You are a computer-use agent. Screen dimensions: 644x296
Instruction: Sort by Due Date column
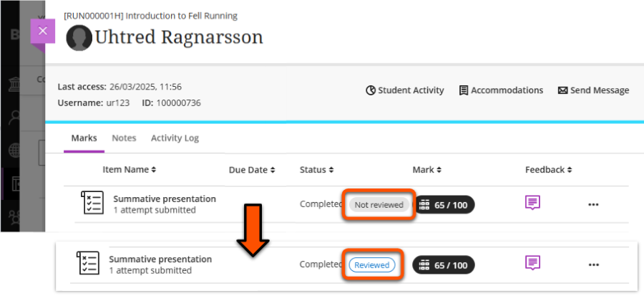coord(252,170)
